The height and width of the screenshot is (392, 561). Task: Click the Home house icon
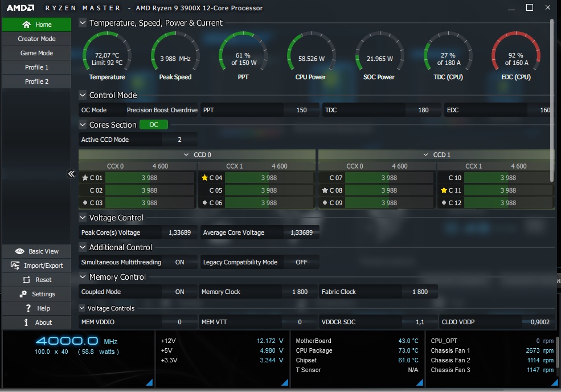[x=26, y=24]
